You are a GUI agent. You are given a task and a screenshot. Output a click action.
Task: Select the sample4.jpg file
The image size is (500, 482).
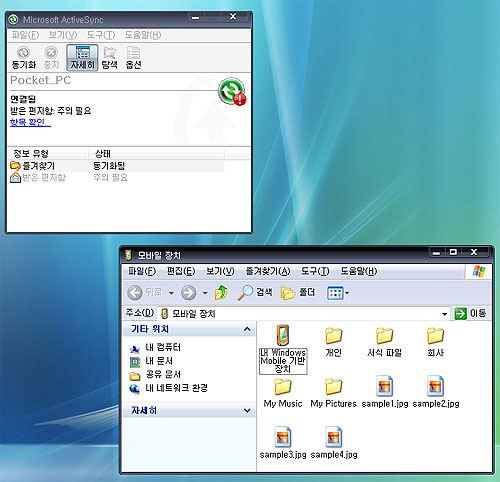coord(334,443)
